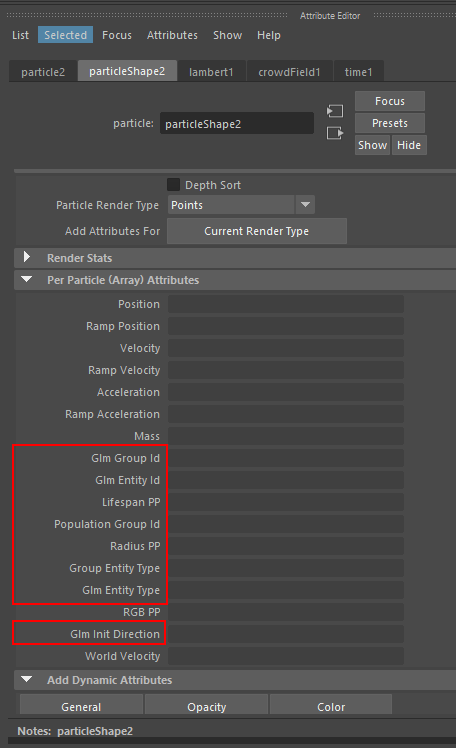The image size is (456, 748).
Task: Open the Focus menu in menu bar
Action: point(117,35)
